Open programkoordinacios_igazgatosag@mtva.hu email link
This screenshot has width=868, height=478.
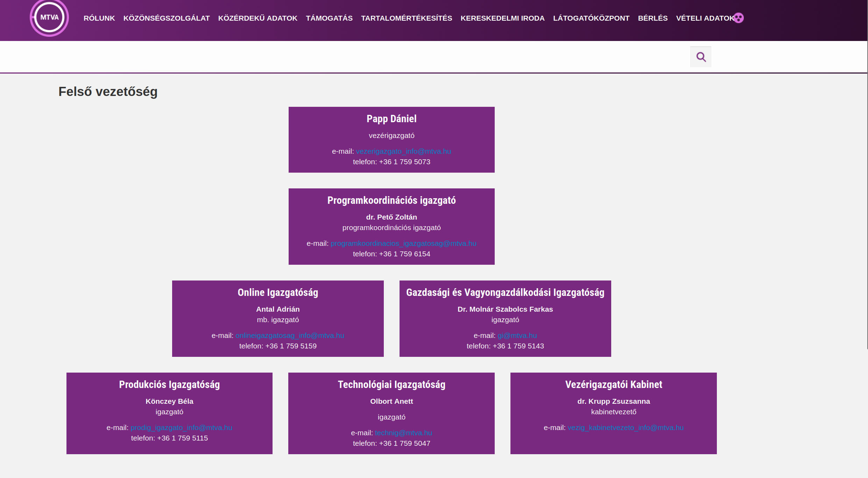[403, 243]
